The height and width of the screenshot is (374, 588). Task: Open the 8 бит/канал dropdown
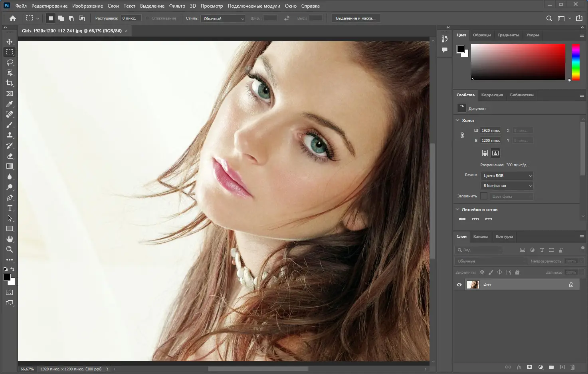pos(506,185)
